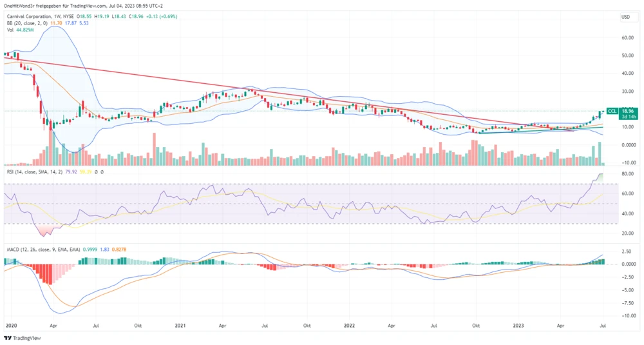
Task: Open the USD currency selector
Action: (x=625, y=17)
